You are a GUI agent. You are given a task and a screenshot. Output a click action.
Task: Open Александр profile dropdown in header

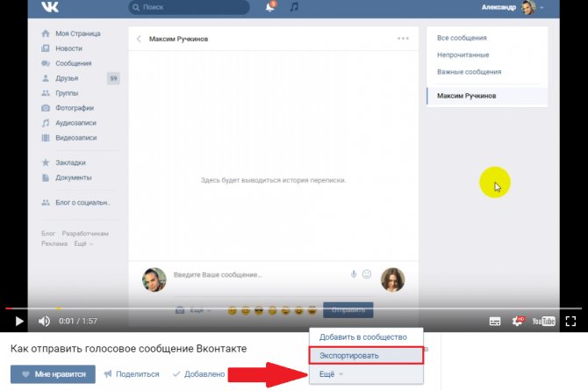(512, 7)
